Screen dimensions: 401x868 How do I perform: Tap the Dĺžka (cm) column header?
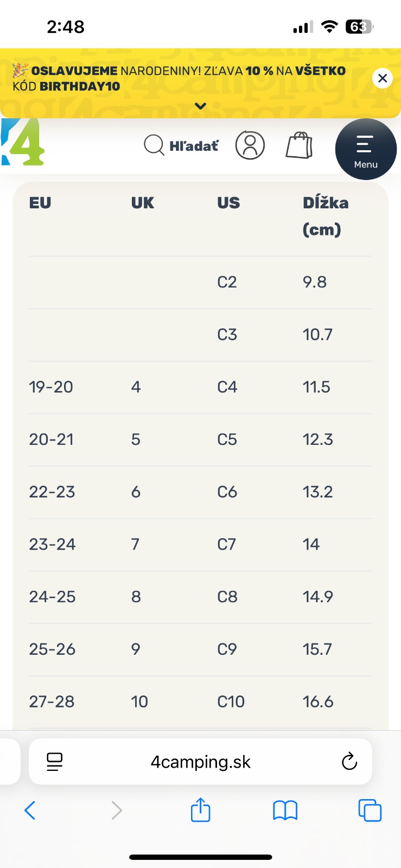pyautogui.click(x=326, y=215)
